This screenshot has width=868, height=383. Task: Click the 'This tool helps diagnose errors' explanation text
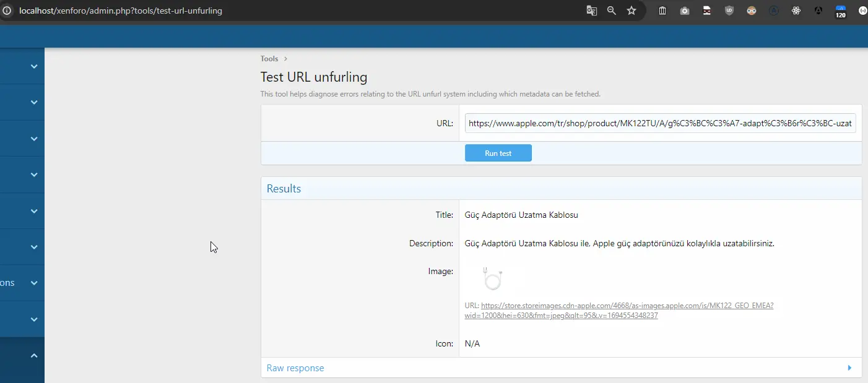tap(430, 94)
